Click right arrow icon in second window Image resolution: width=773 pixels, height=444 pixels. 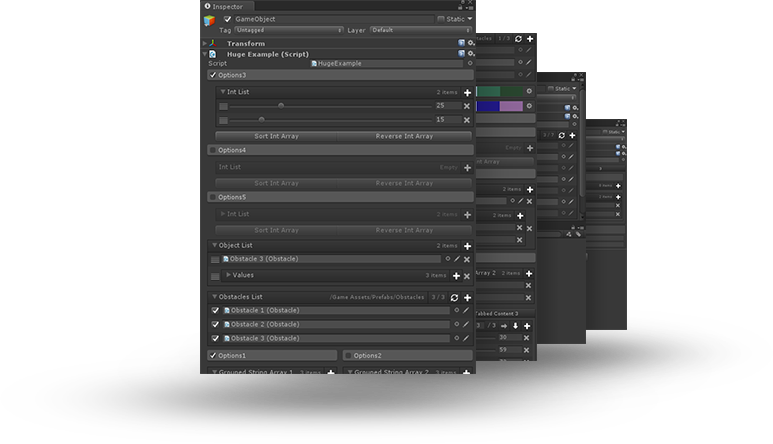click(x=504, y=326)
